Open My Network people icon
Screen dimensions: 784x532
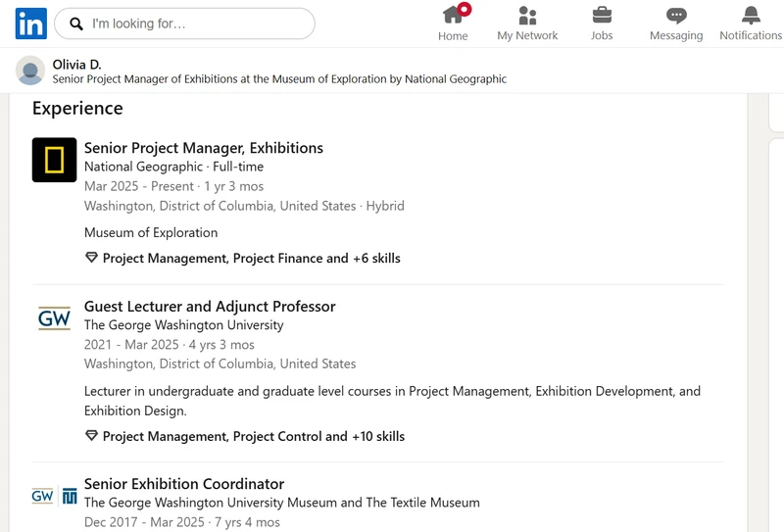click(x=527, y=15)
